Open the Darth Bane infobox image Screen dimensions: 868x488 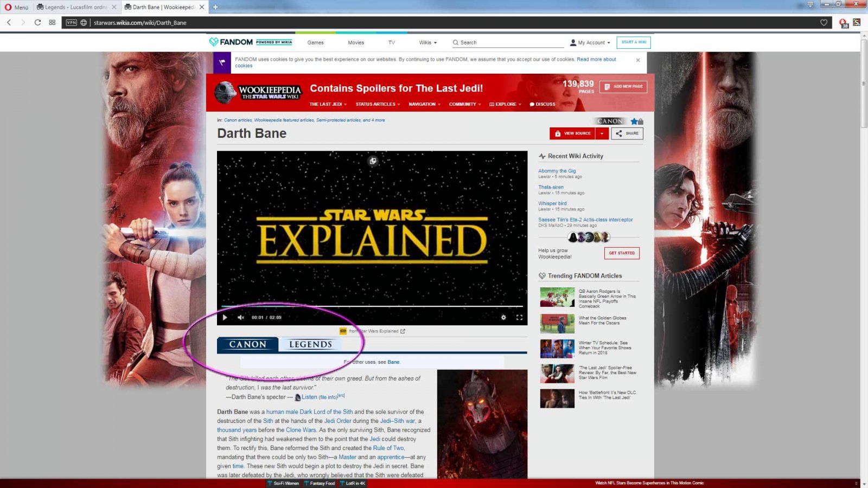pos(482,424)
